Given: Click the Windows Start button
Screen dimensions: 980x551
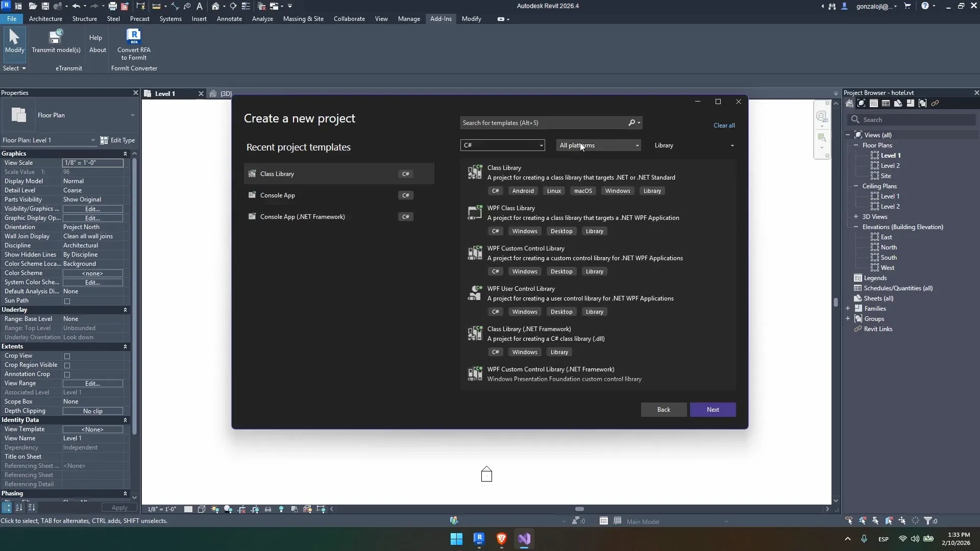Looking at the screenshot, I should 456,539.
